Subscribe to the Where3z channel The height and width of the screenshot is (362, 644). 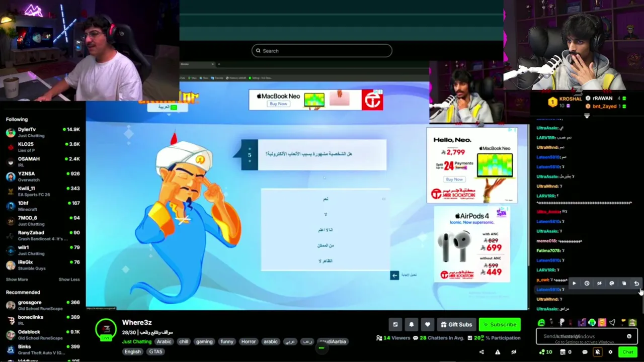tap(500, 324)
